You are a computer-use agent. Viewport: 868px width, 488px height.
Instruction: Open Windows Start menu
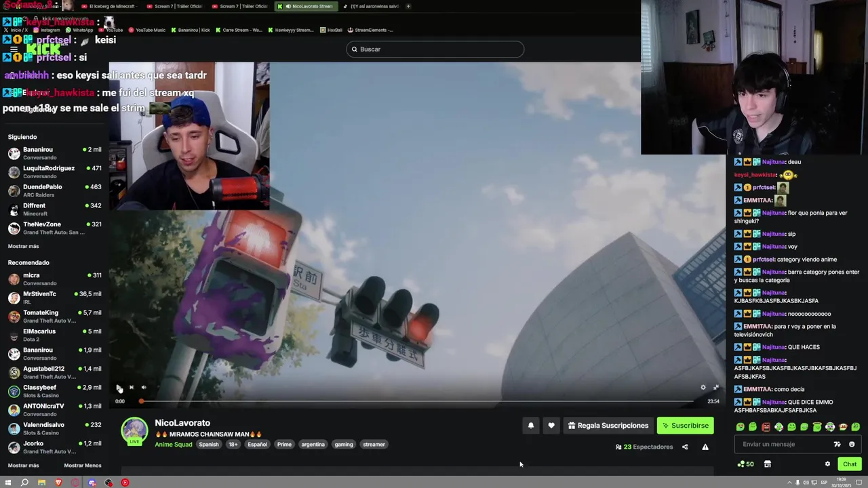tap(8, 483)
